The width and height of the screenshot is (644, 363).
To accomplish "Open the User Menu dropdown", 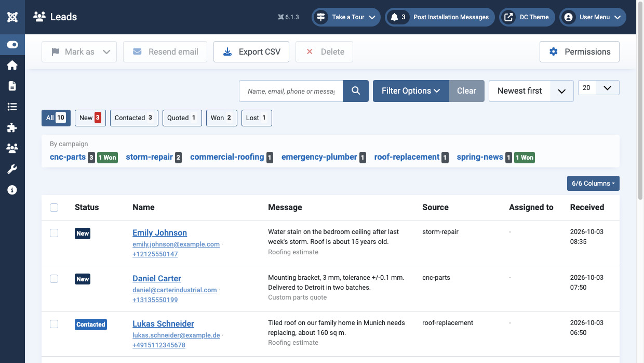I will pyautogui.click(x=593, y=17).
